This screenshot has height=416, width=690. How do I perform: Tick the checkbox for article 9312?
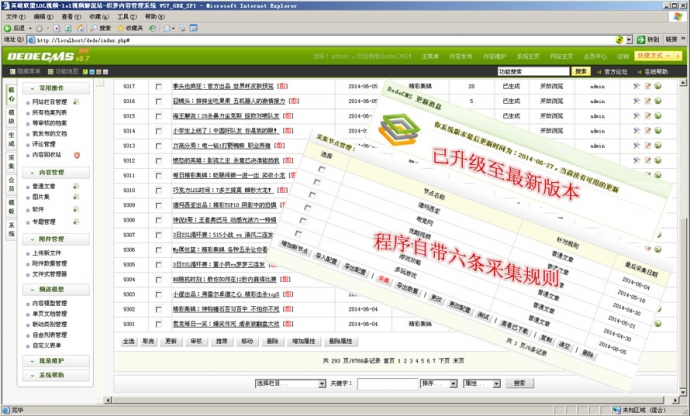[158, 161]
